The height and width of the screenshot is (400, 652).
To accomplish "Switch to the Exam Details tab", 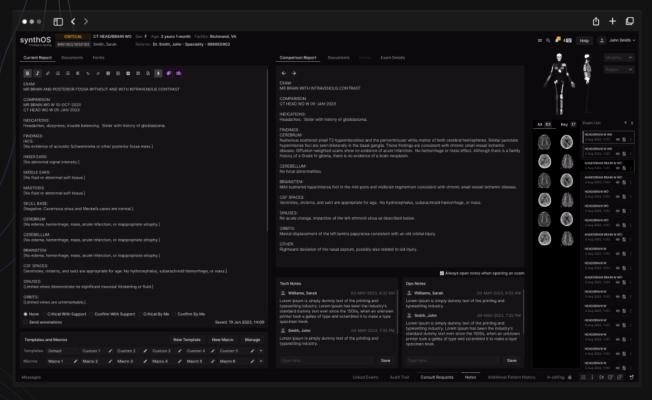I will point(392,58).
